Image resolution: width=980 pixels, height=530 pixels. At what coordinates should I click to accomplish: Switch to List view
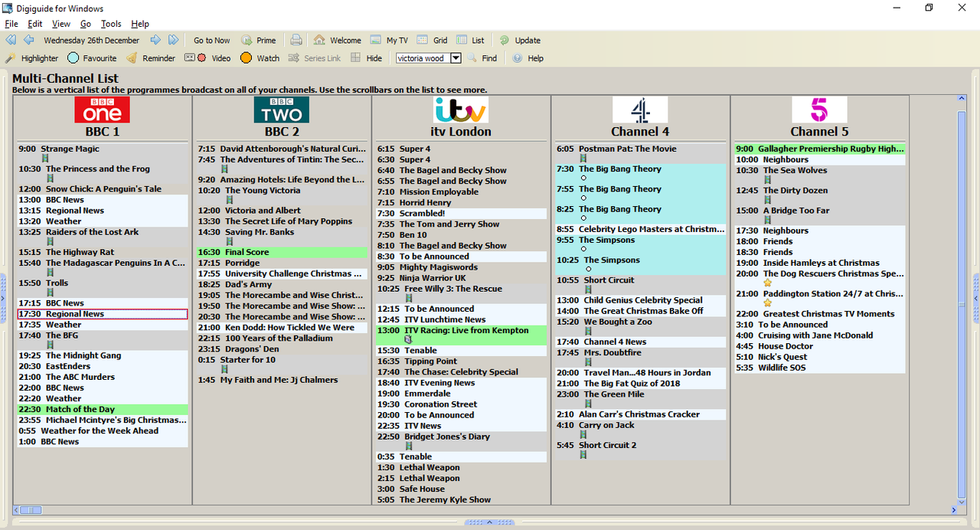[x=471, y=41]
